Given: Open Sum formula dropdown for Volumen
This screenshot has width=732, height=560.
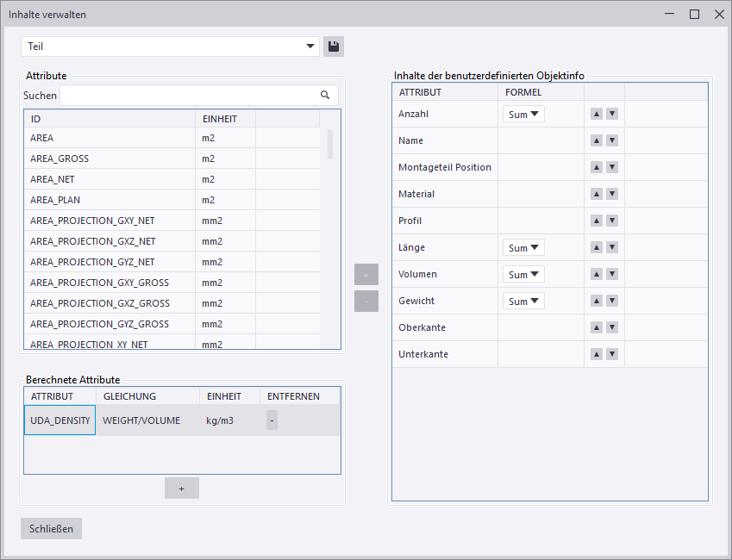Looking at the screenshot, I should click(523, 275).
